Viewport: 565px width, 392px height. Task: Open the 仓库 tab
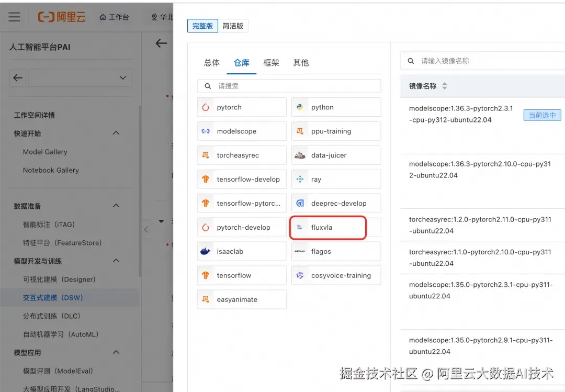point(241,63)
